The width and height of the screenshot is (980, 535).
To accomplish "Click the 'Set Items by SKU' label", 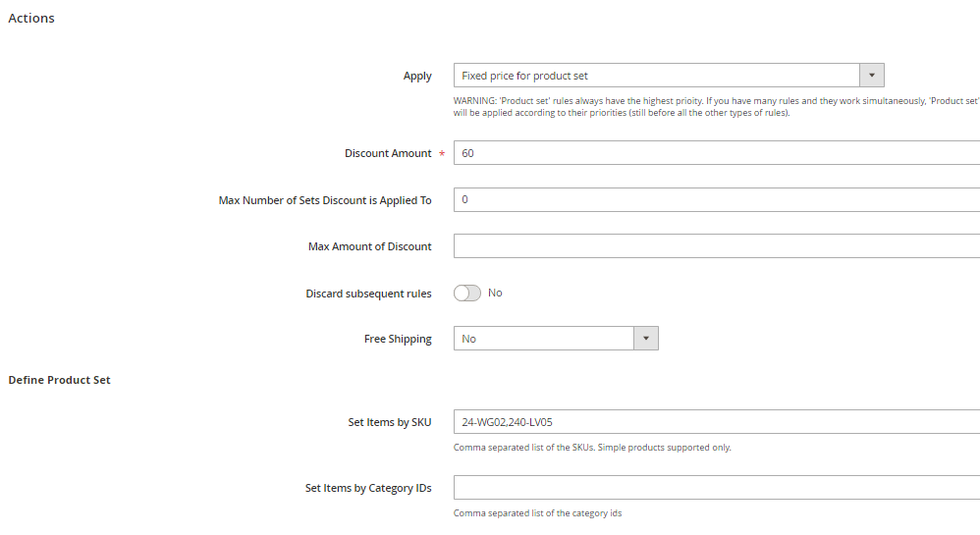I will (390, 423).
